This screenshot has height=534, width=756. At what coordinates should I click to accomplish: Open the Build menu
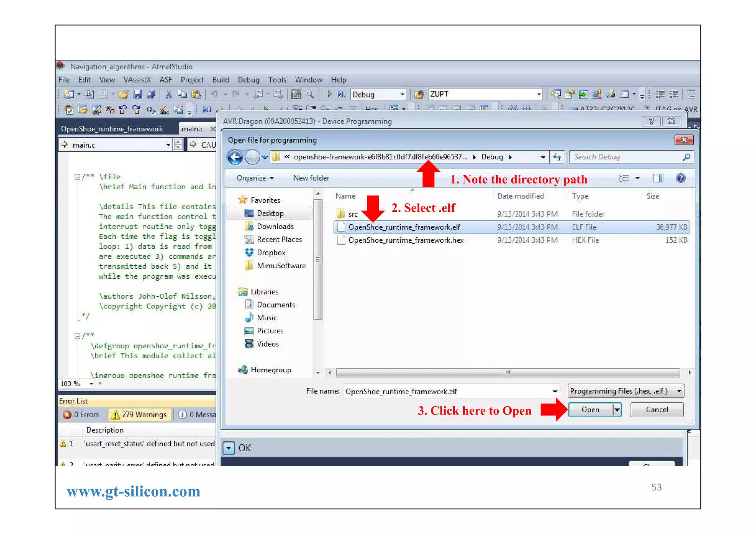tap(220, 80)
